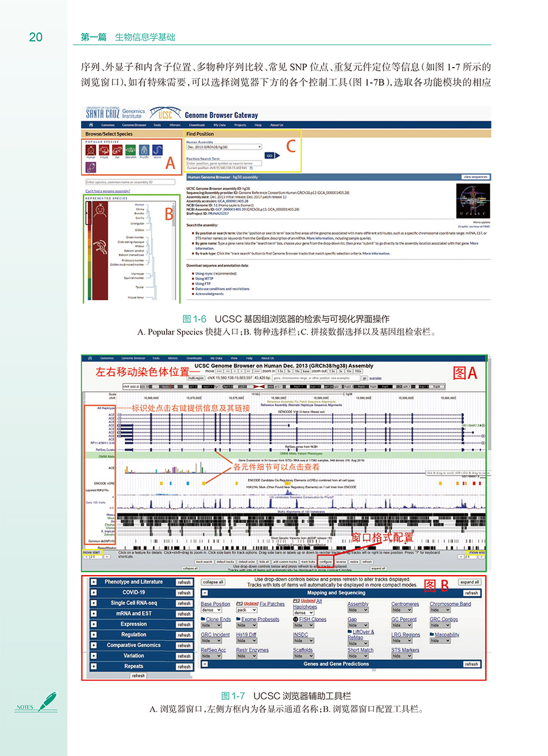The image size is (548, 756).
Task: Select Tarsier in the represented species tree
Action: click(x=139, y=286)
